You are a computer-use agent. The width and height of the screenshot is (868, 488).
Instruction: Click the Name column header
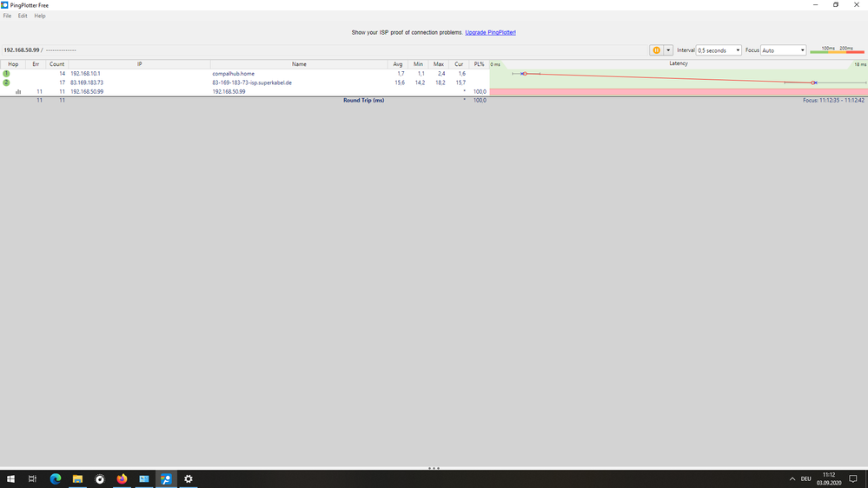[x=299, y=64]
